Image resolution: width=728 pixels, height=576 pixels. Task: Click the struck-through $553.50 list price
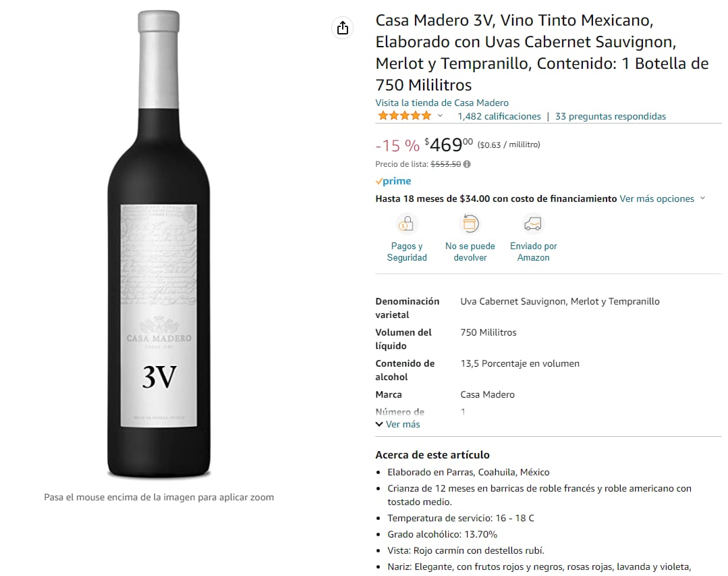445,164
